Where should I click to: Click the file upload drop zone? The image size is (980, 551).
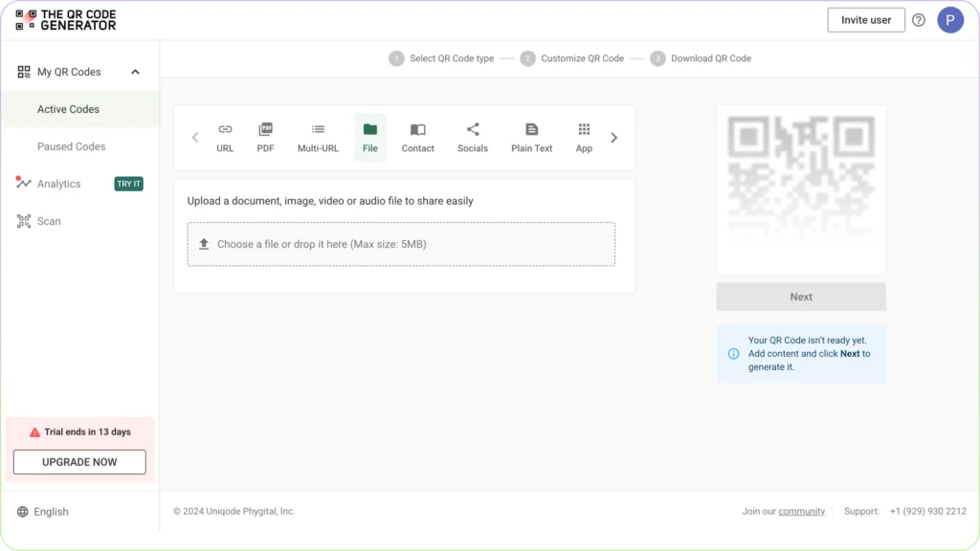401,244
